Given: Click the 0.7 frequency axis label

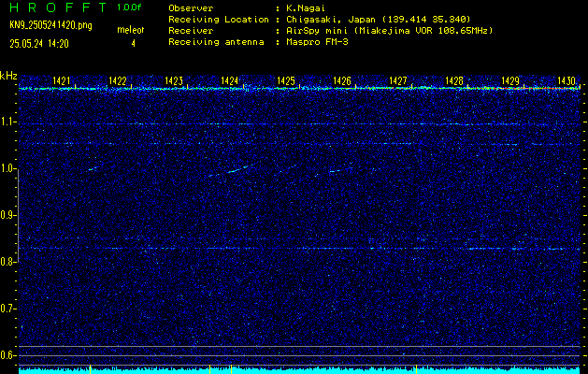Looking at the screenshot, I should (x=8, y=309).
